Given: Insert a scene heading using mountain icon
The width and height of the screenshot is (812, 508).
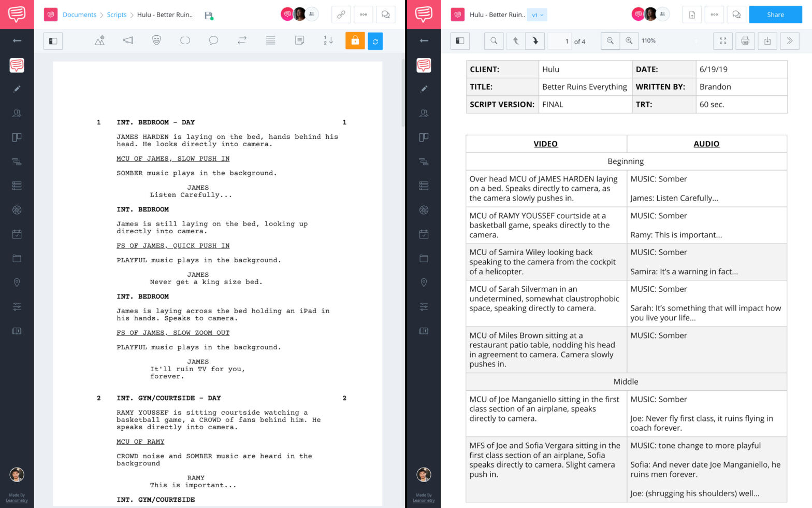Looking at the screenshot, I should pos(100,40).
